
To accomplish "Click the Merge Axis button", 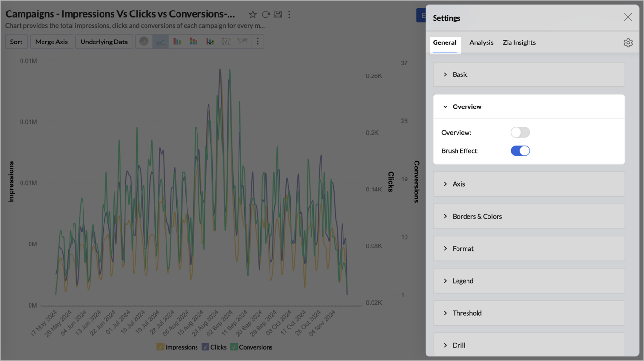I will point(52,42).
